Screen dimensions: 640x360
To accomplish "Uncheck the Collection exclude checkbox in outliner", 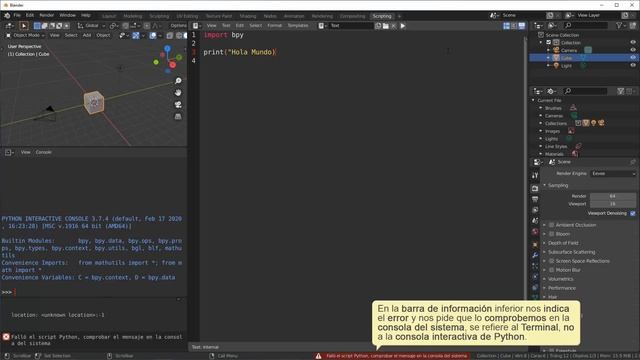I will pos(549,42).
